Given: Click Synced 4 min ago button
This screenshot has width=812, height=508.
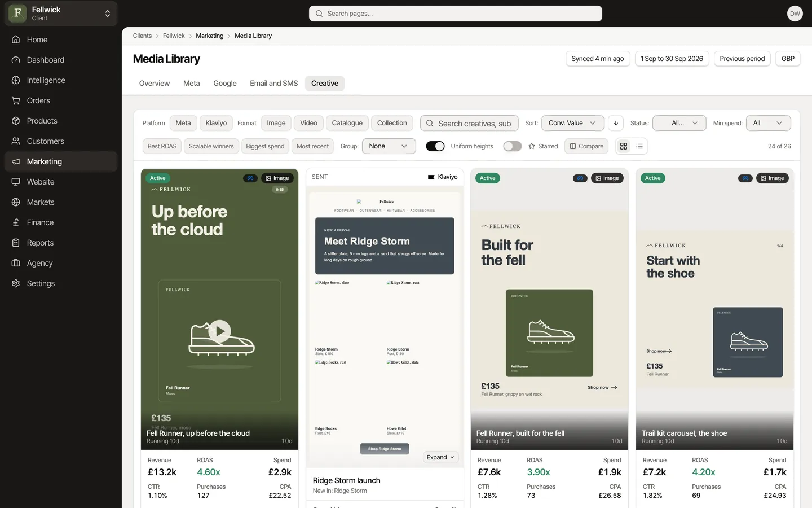Looking at the screenshot, I should tap(598, 59).
